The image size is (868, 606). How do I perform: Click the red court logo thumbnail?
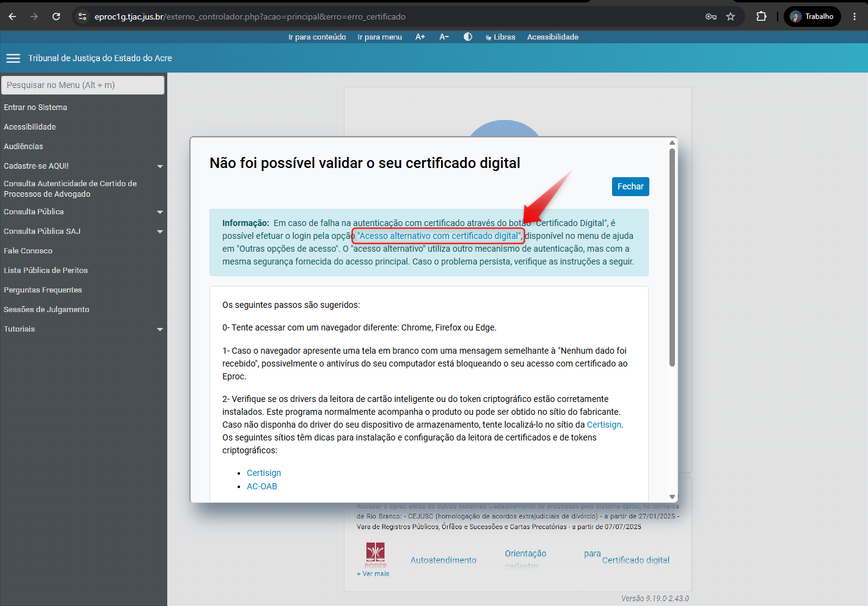coord(376,555)
